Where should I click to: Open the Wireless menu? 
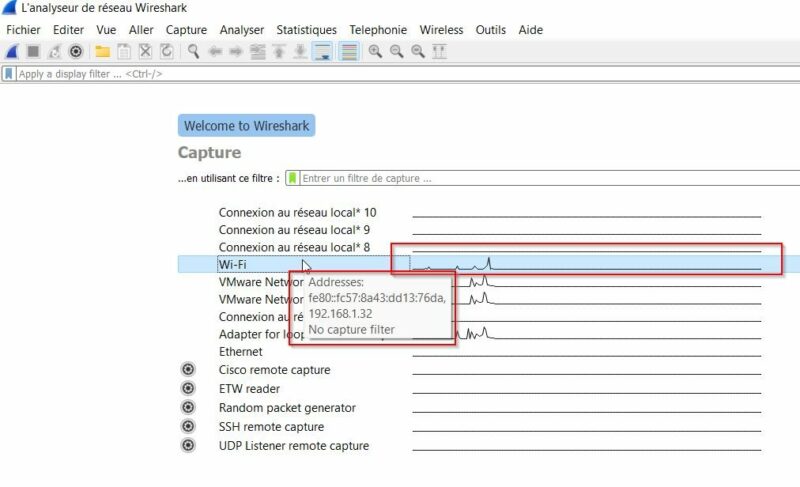coord(441,30)
